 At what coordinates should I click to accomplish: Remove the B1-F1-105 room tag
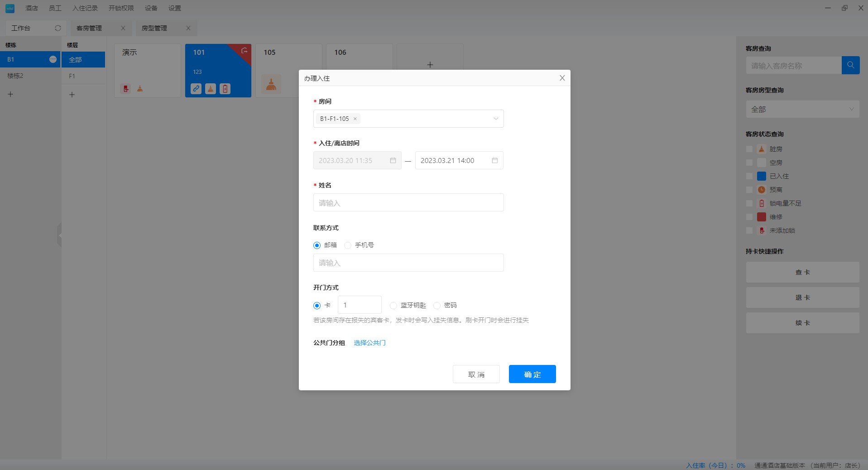[x=355, y=119]
